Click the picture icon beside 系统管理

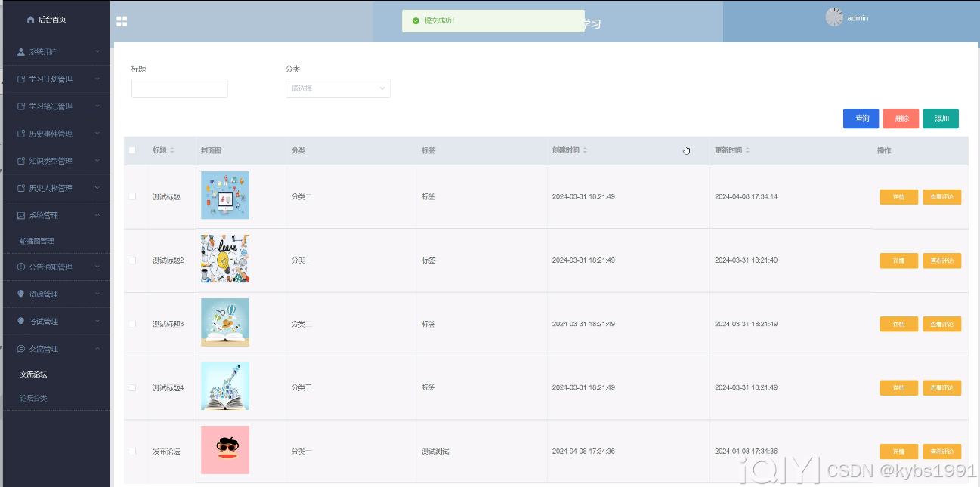coord(21,215)
